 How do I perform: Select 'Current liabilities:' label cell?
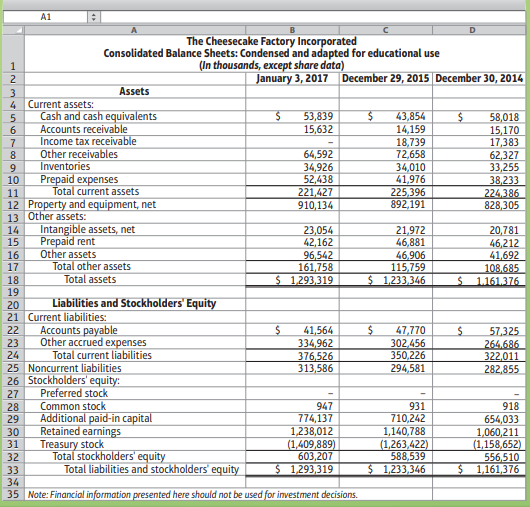coord(135,317)
